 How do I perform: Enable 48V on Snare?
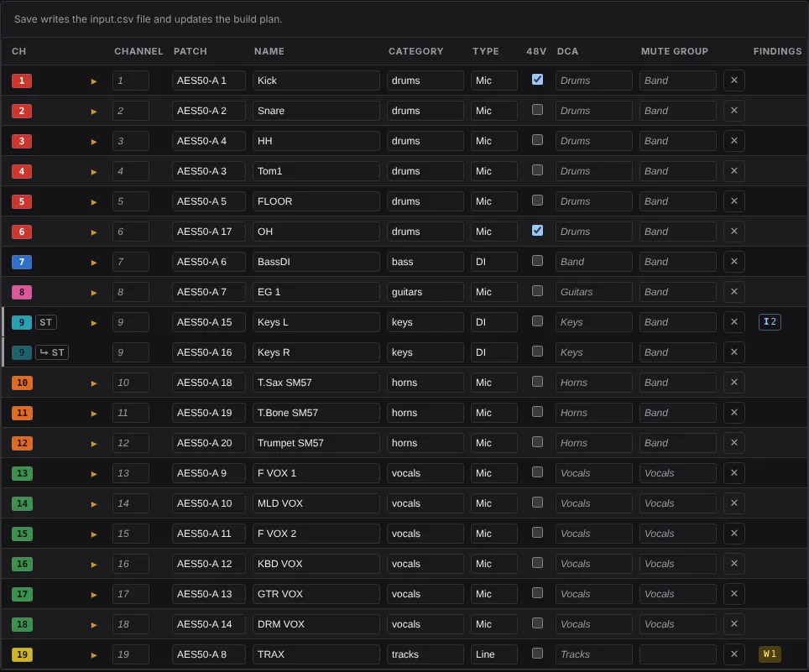click(537, 110)
